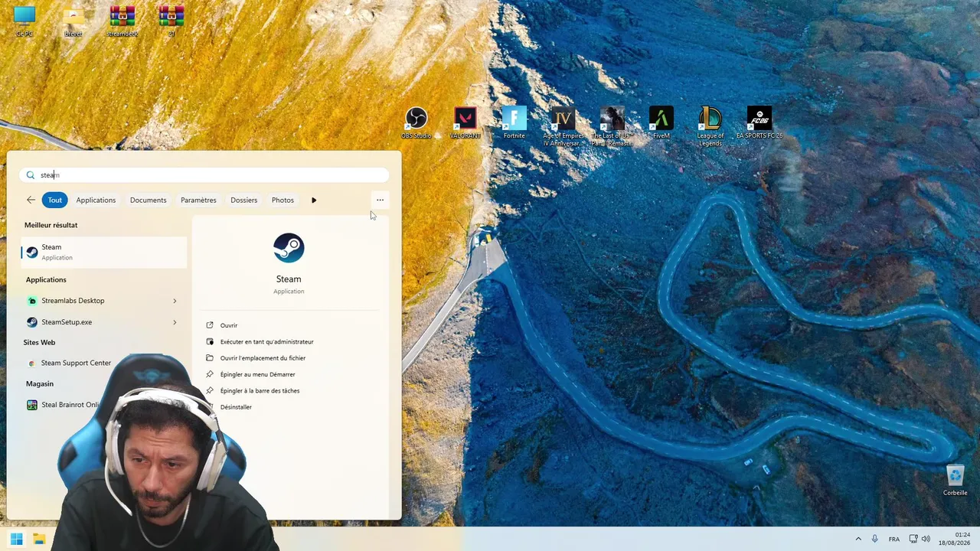Select the Fortnite desktop icon
This screenshot has height=551, width=980.
point(514,122)
